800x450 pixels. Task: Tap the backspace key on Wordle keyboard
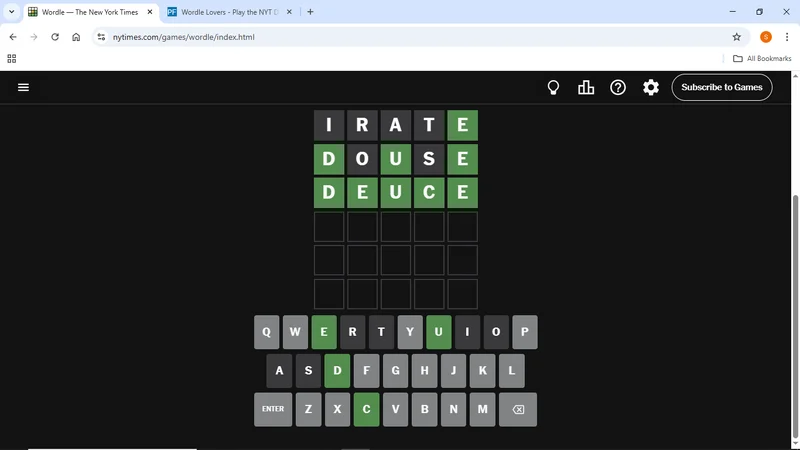pyautogui.click(x=518, y=409)
